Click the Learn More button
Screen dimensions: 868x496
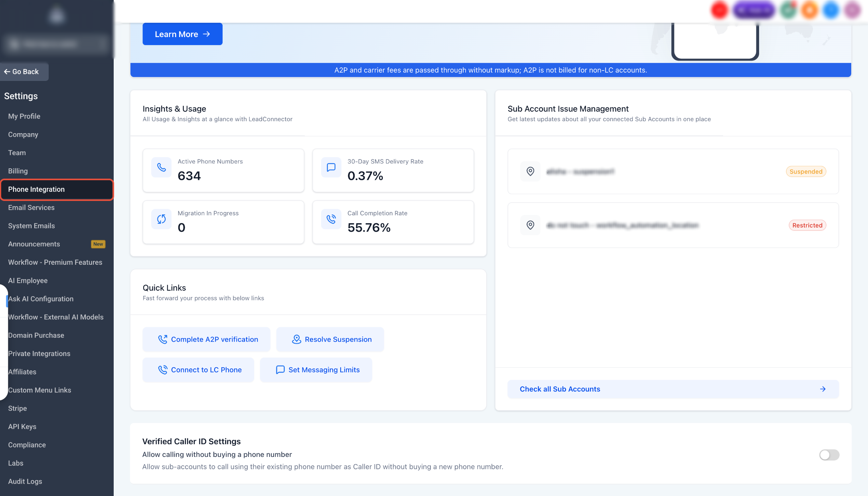point(182,34)
